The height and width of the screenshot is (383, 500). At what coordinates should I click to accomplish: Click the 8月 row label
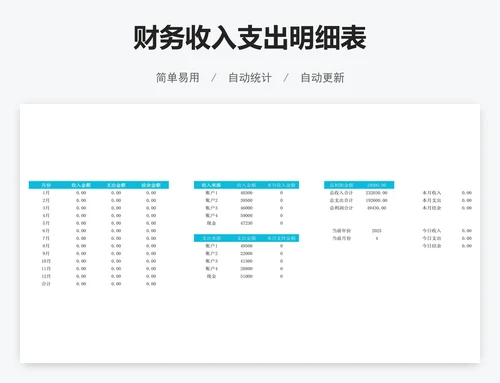point(46,246)
